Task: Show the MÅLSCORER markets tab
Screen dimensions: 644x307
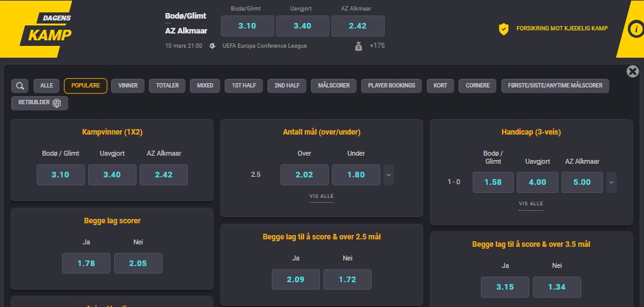Action: (334, 86)
